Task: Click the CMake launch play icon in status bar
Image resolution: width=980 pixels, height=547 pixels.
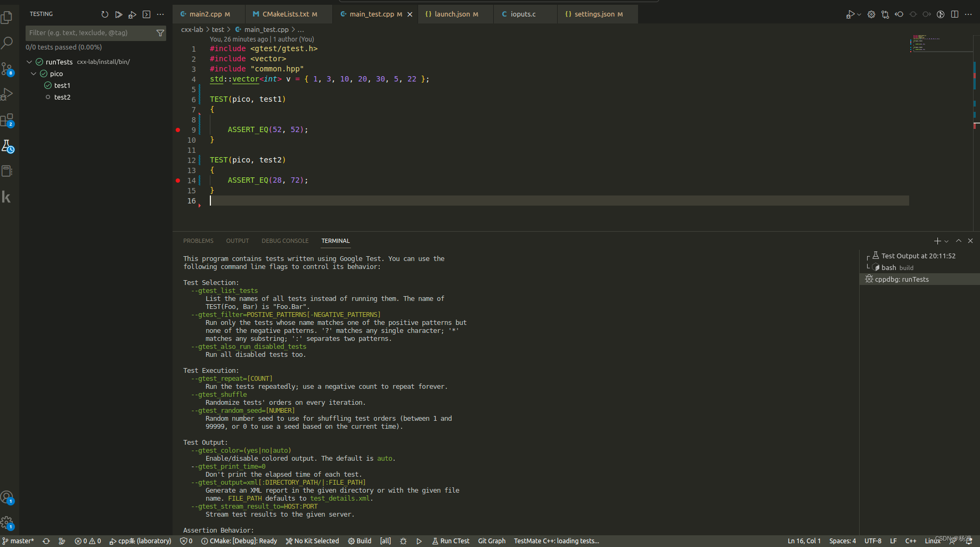Action: (419, 541)
